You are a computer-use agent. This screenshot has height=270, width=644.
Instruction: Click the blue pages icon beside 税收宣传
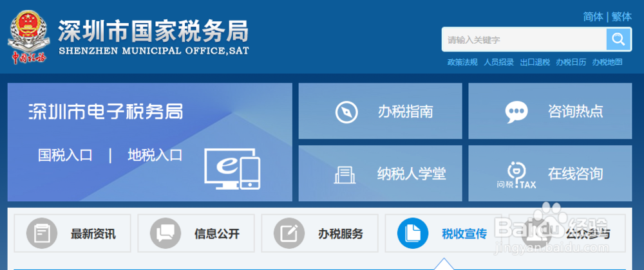(x=413, y=233)
